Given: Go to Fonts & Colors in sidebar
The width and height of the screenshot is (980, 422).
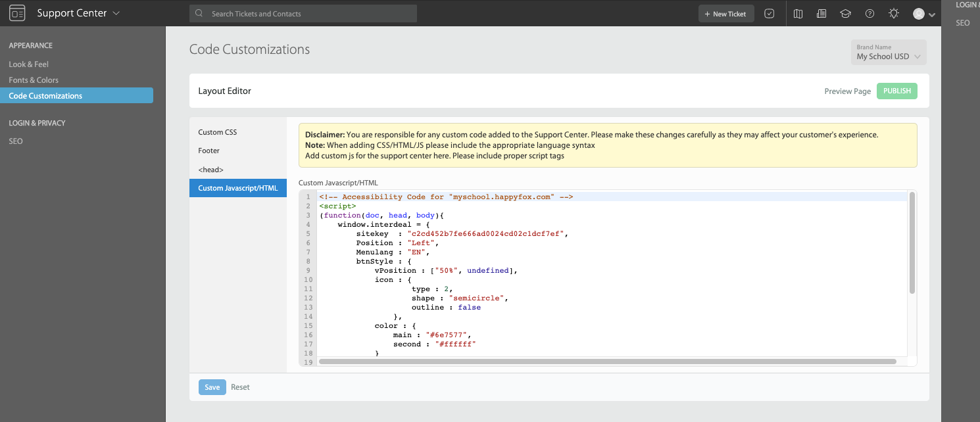Looking at the screenshot, I should pyautogui.click(x=34, y=80).
